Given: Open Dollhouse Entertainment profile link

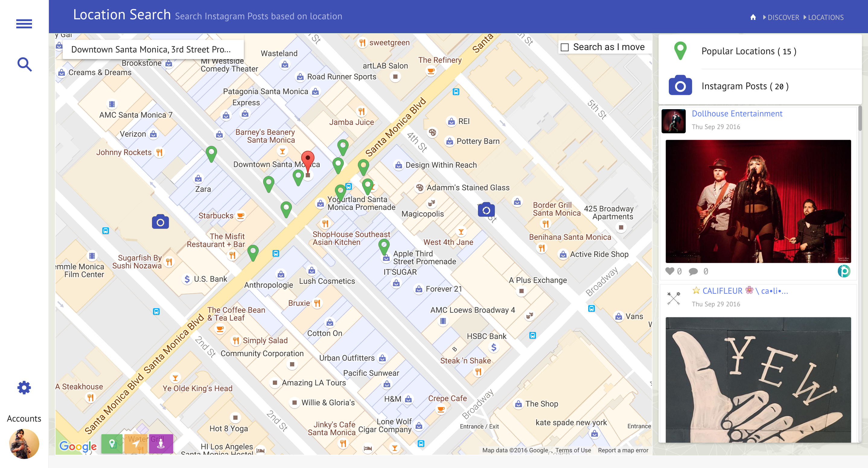Looking at the screenshot, I should tap(737, 114).
